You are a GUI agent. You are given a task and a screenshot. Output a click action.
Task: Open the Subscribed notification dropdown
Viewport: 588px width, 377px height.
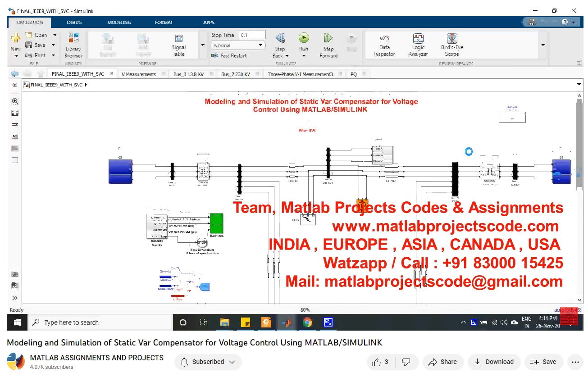click(208, 362)
